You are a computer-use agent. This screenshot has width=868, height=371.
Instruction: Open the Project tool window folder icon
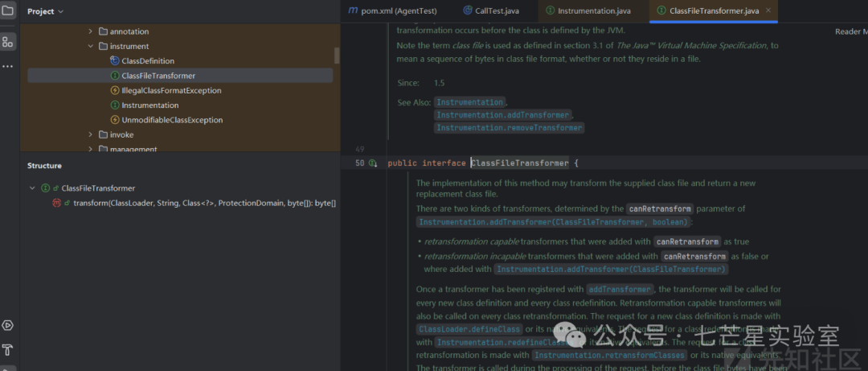pos(8,10)
